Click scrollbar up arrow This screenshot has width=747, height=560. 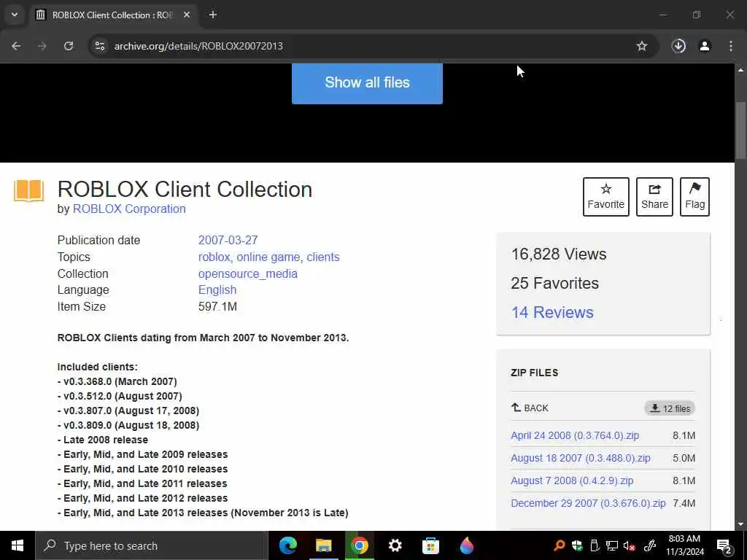(741, 69)
